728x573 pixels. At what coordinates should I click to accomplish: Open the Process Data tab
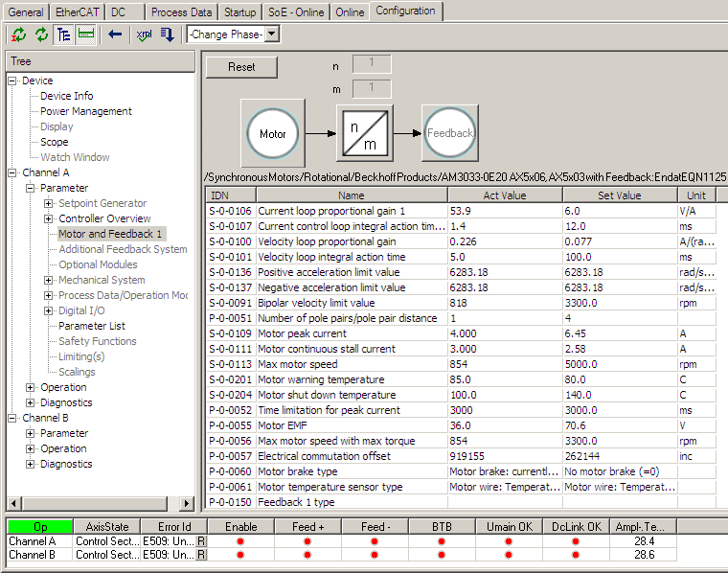click(x=181, y=12)
